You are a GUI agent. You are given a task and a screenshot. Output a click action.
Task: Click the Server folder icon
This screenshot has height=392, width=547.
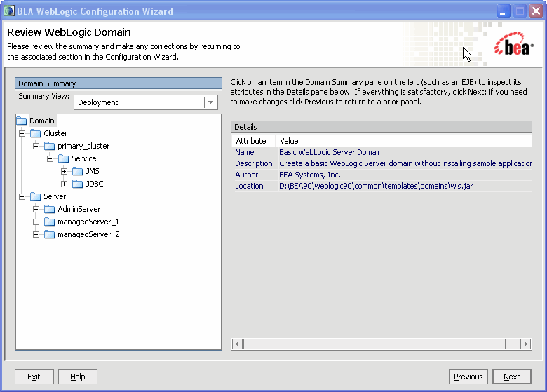pyautogui.click(x=36, y=196)
